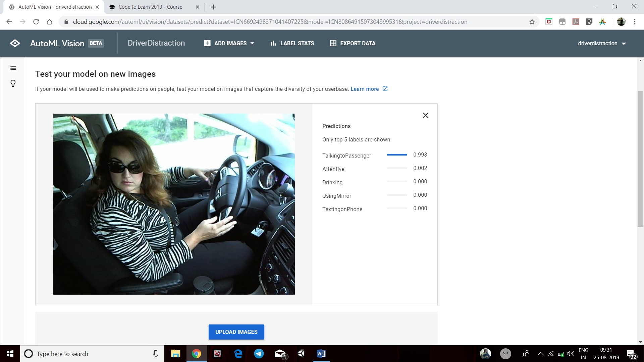Reload the page using the refresh icon
This screenshot has height=362, width=644.
click(36, 22)
